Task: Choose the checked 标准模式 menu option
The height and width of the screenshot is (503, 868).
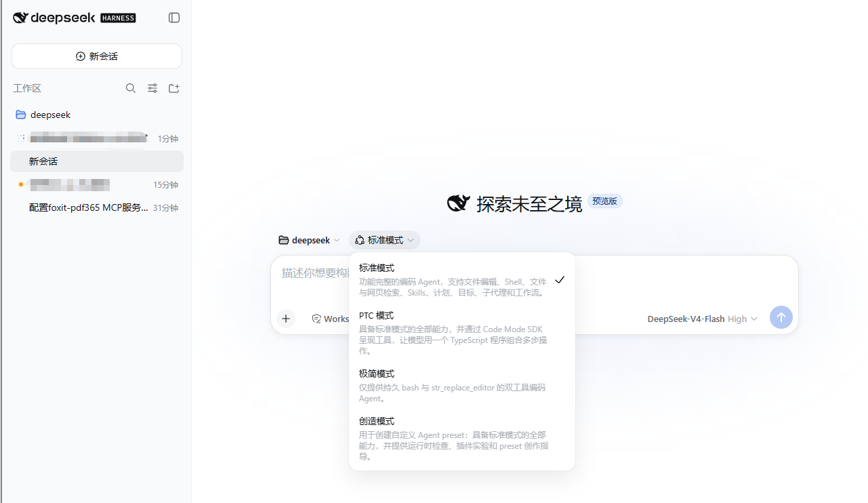Action: click(462, 280)
